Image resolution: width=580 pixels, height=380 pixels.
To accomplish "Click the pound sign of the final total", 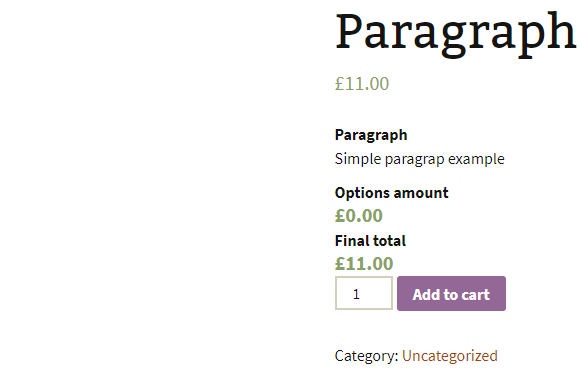I will [x=340, y=264].
